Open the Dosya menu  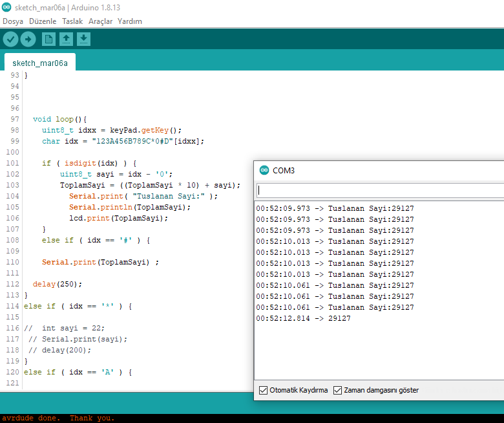pyautogui.click(x=13, y=21)
